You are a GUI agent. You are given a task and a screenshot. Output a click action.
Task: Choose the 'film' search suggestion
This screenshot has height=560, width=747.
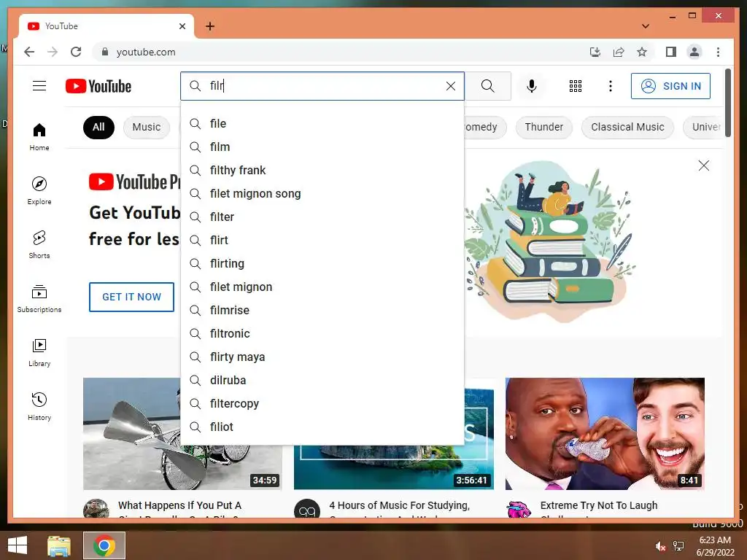tap(322, 147)
